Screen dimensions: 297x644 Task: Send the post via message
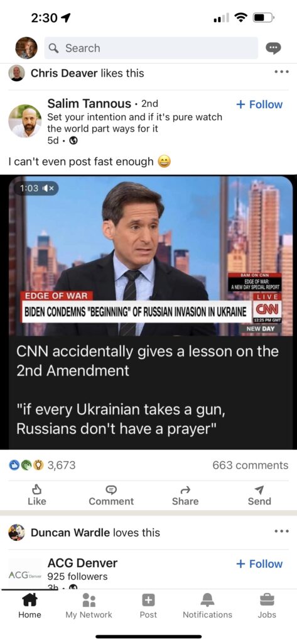click(259, 495)
